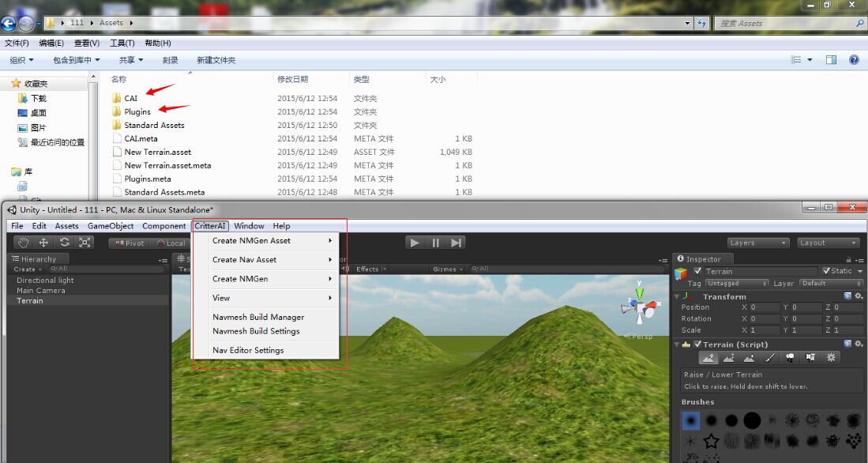
Task: Select the large solid circle brush
Action: [752, 421]
